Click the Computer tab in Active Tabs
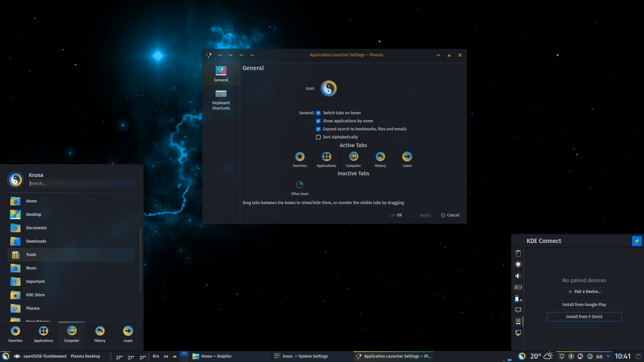 tap(353, 160)
